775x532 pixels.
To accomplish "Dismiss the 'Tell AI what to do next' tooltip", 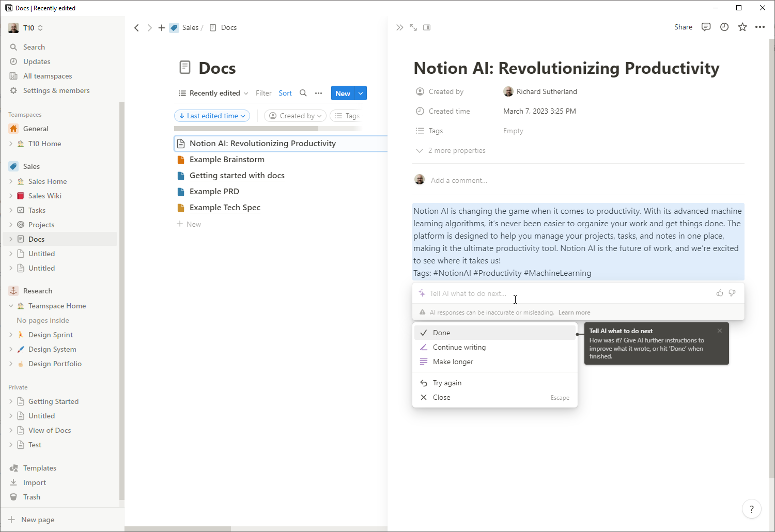I will (x=720, y=331).
